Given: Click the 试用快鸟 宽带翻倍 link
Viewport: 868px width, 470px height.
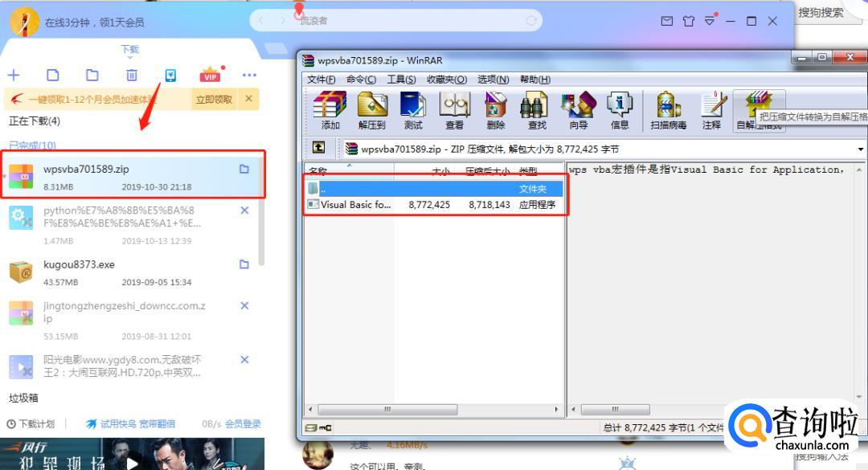Looking at the screenshot, I should [x=137, y=424].
